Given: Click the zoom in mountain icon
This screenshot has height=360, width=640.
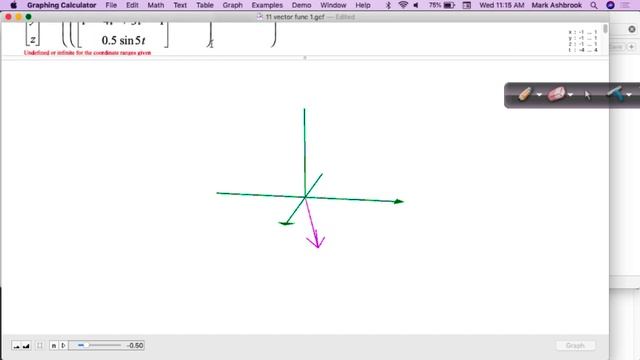Looking at the screenshot, I should pos(26,346).
